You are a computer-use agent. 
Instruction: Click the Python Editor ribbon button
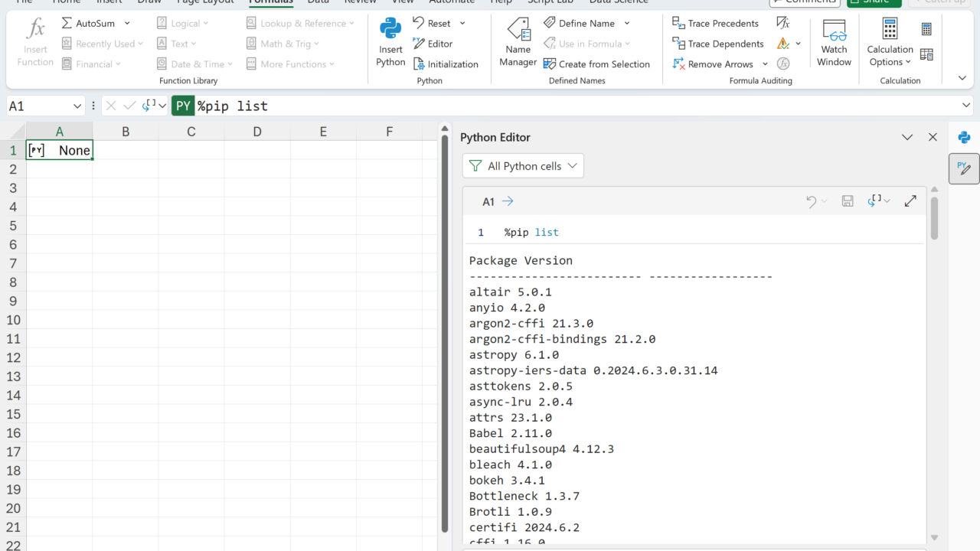click(433, 44)
